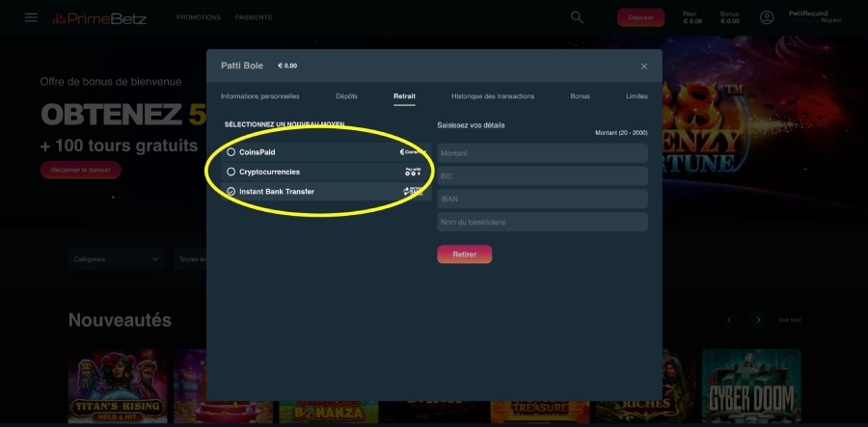This screenshot has height=427, width=868.
Task: Close the withdrawal dialog with X
Action: (644, 67)
